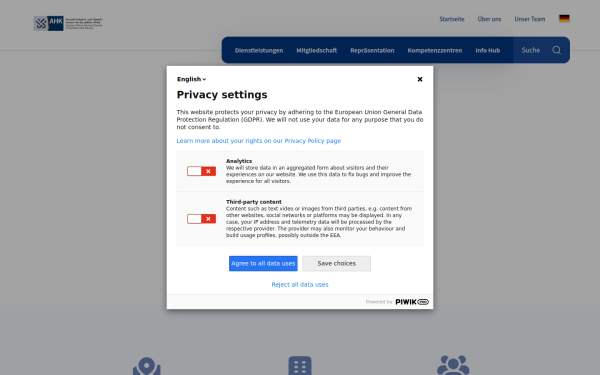The height and width of the screenshot is (375, 600).
Task: Click Agree to all data uses
Action: pyautogui.click(x=263, y=264)
